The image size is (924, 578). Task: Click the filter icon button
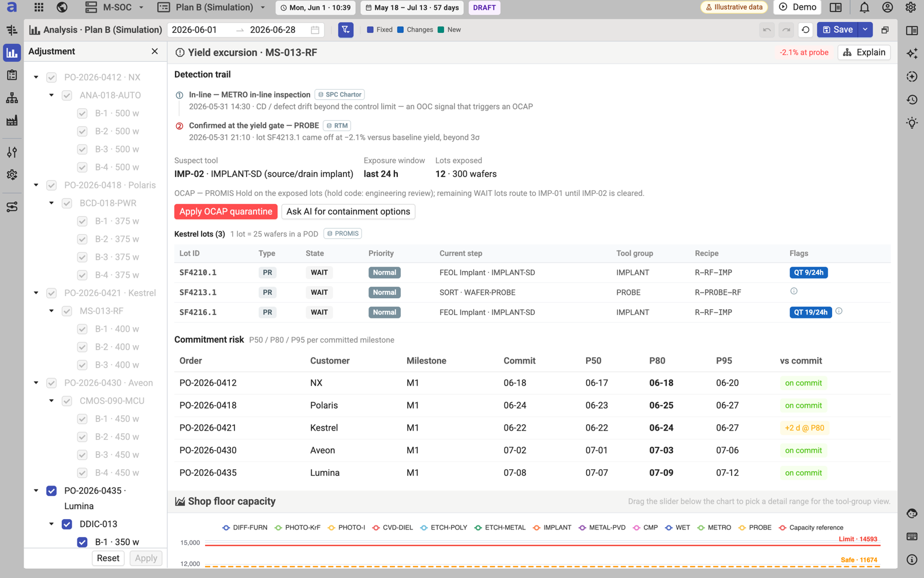click(x=346, y=30)
